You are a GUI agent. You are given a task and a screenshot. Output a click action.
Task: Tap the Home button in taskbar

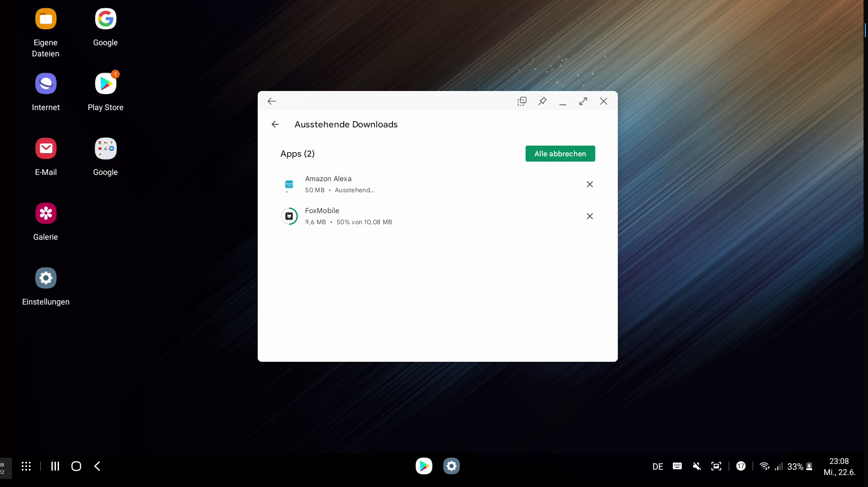pyautogui.click(x=76, y=466)
